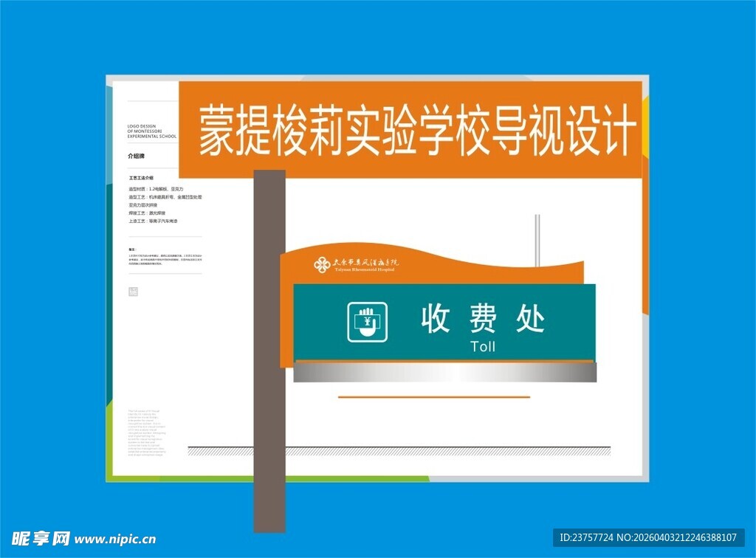Click the silver metallic bar under the sign
Viewport: 756px width, 558px height.
click(x=444, y=373)
